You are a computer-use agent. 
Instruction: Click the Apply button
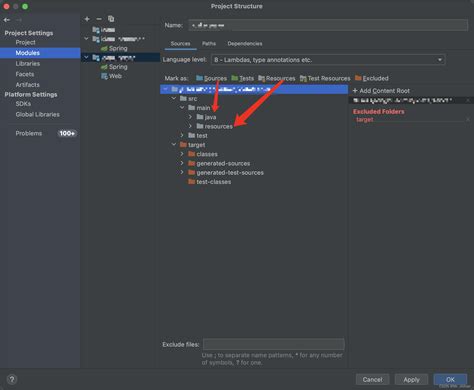tap(411, 380)
